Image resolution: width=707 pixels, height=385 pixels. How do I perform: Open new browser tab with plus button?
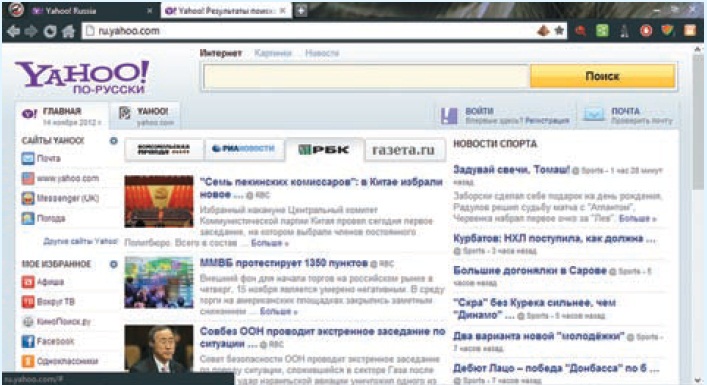click(301, 11)
